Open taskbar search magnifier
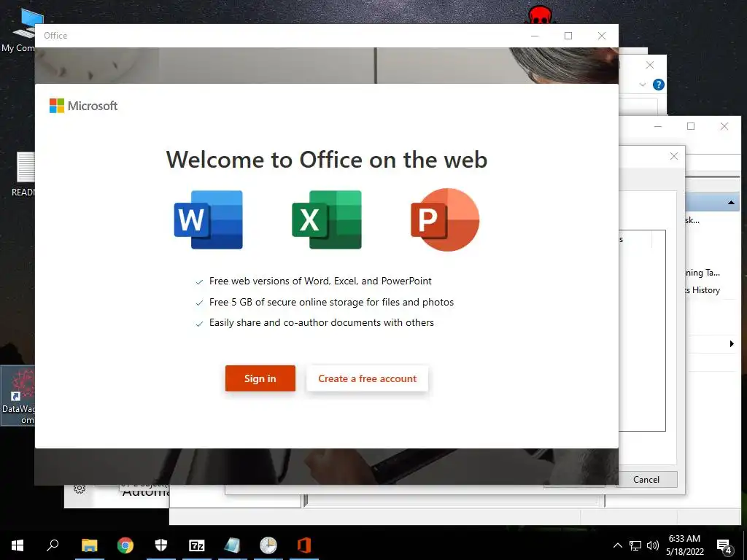 point(53,545)
